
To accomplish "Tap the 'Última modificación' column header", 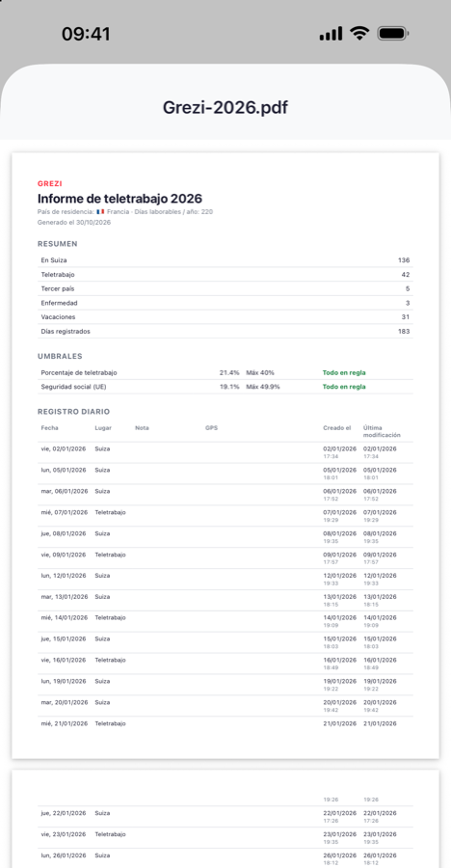I will coord(382,432).
